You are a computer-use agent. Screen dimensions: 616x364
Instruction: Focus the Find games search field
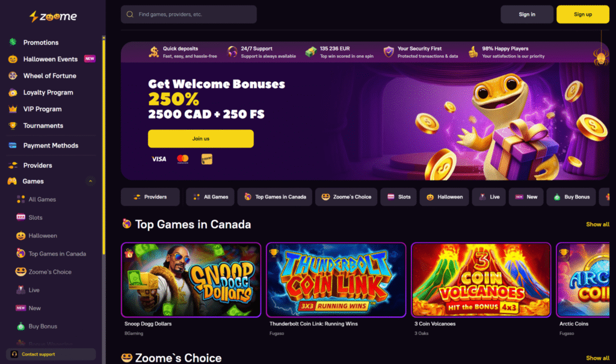189,14
